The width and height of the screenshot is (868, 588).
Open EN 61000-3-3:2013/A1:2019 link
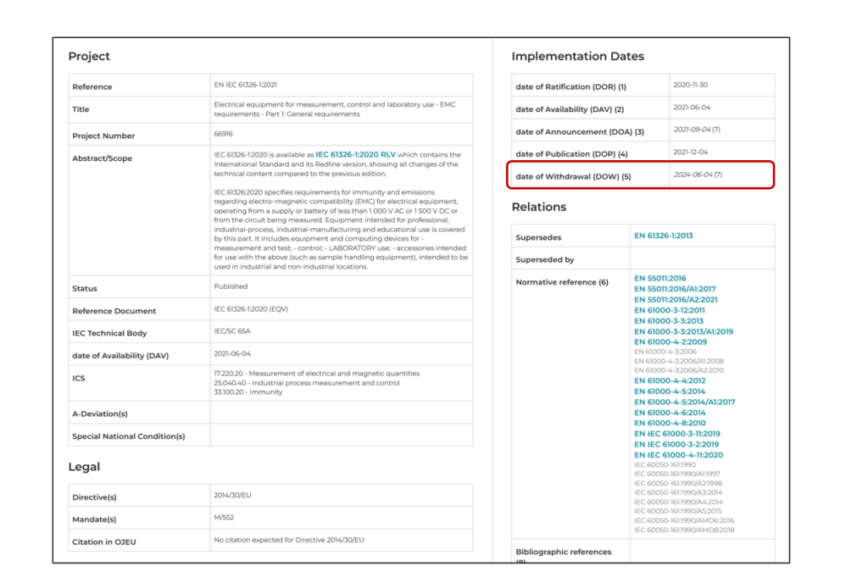683,331
